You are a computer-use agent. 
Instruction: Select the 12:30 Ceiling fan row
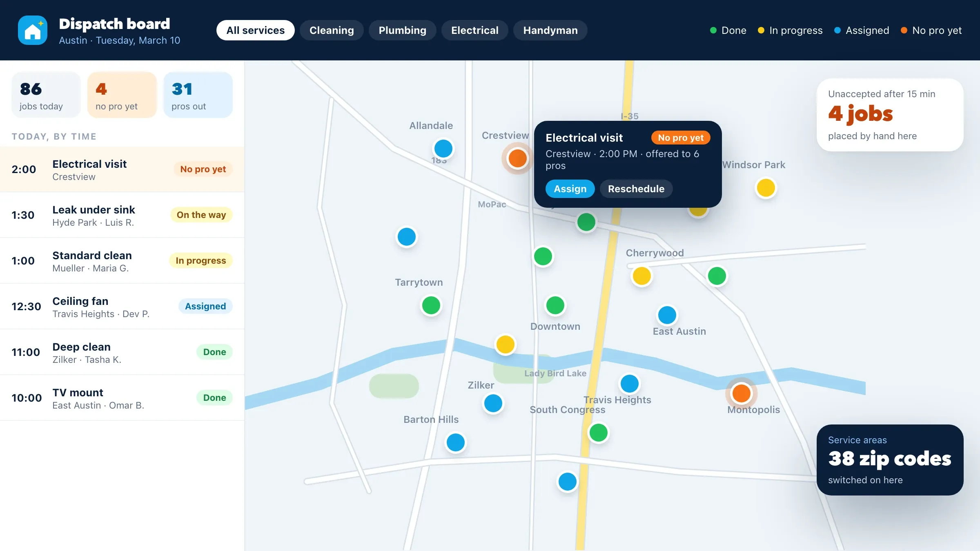(x=122, y=307)
